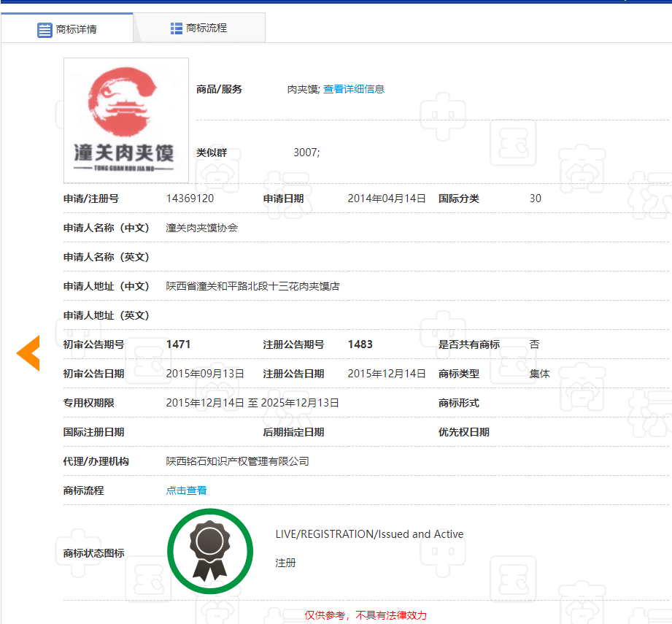This screenshot has width=672, height=624.
Task: Click agency name 陕西铭石知识产权管理有限公司
Action: click(237, 461)
